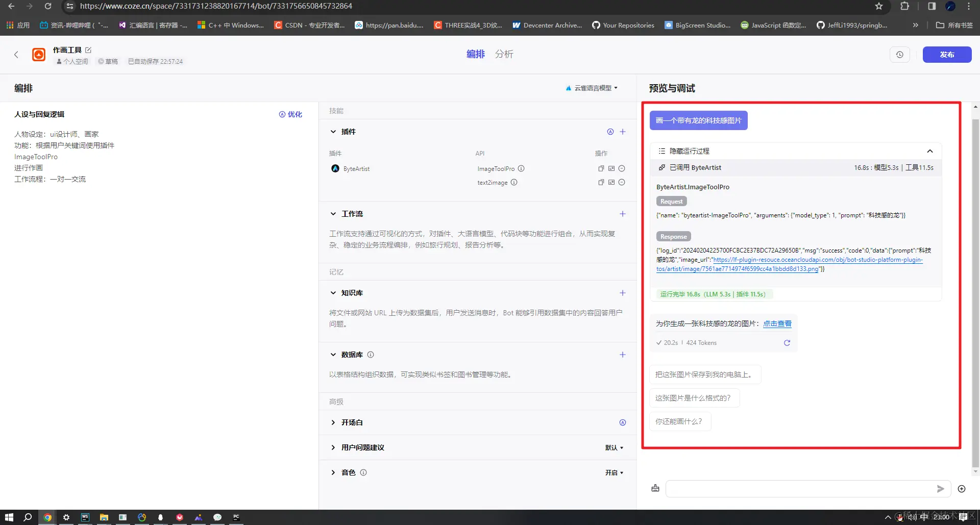Click the CSDN bookmark in the bookmarks bar
This screenshot has width=980, height=525.
pos(309,25)
